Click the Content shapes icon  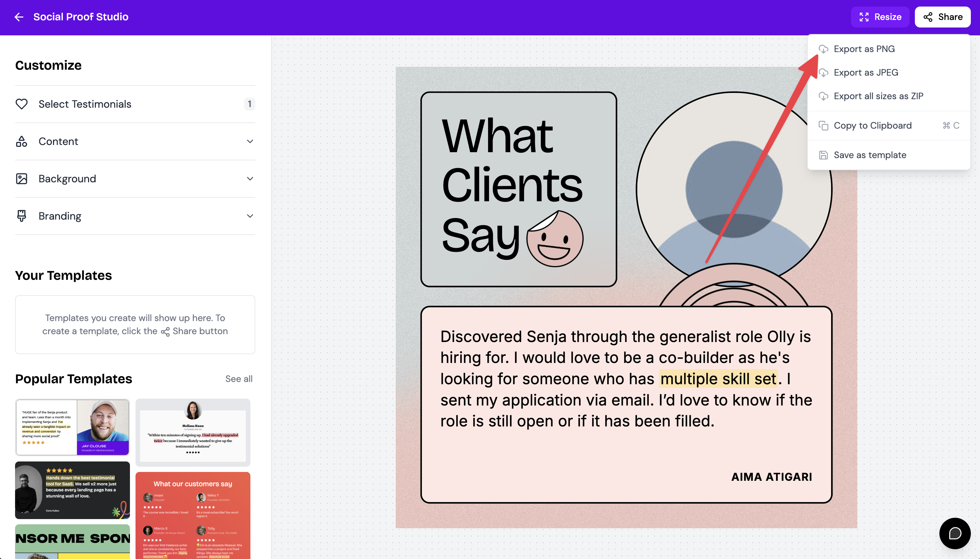coord(22,141)
